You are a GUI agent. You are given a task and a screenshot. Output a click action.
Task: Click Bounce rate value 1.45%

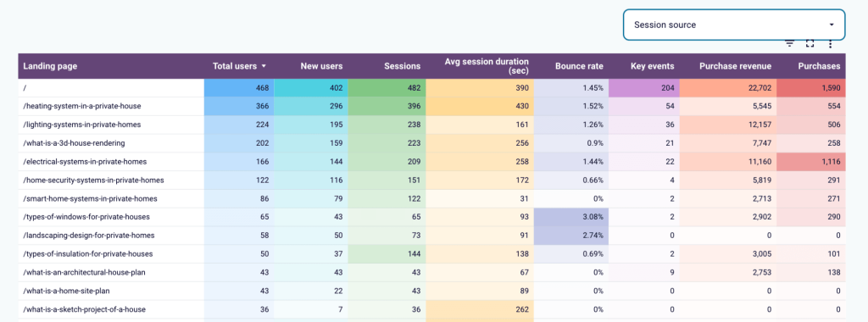pos(593,88)
